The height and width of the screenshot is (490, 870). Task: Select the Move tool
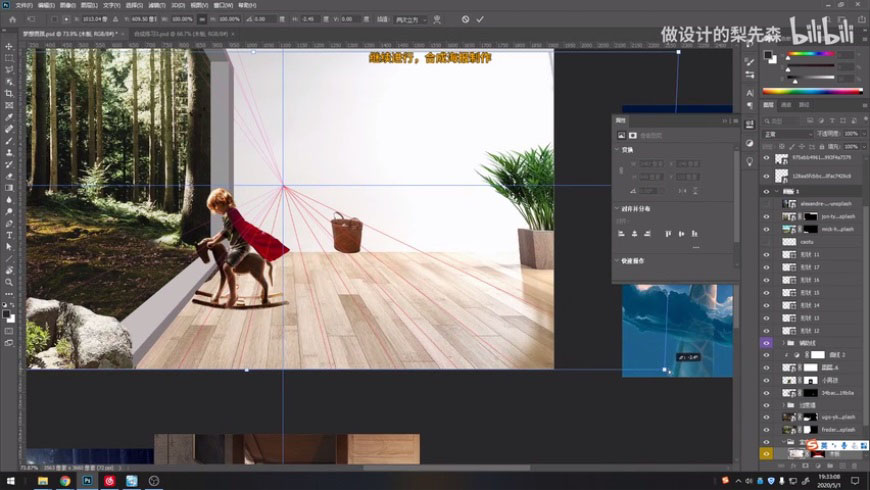[x=9, y=46]
